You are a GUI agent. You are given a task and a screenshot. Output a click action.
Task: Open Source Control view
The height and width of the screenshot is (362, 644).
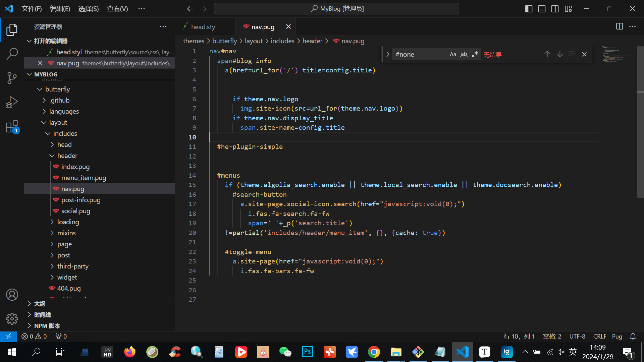[12, 78]
